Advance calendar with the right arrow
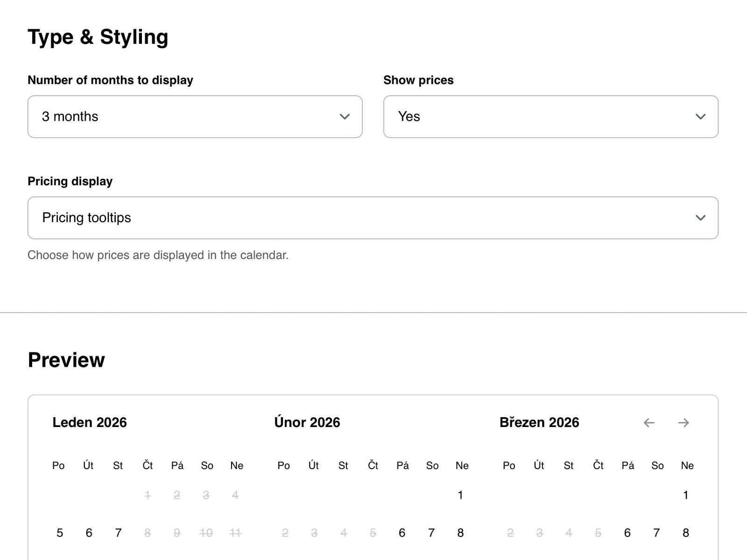The width and height of the screenshot is (747, 560). [684, 423]
